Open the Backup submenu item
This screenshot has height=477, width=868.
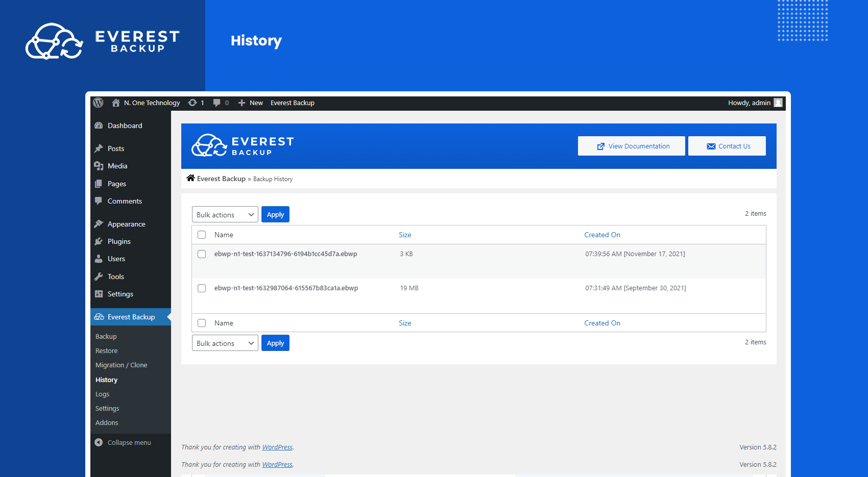106,337
